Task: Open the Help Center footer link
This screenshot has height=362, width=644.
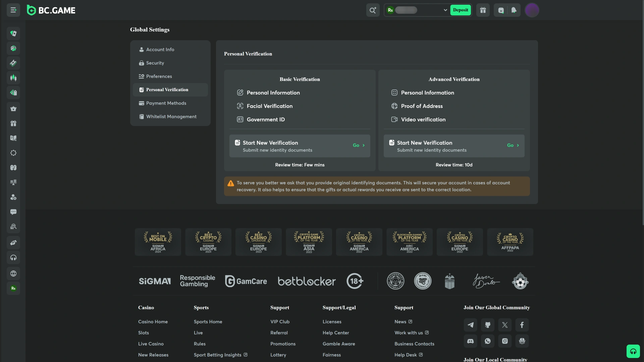Action: click(336, 333)
